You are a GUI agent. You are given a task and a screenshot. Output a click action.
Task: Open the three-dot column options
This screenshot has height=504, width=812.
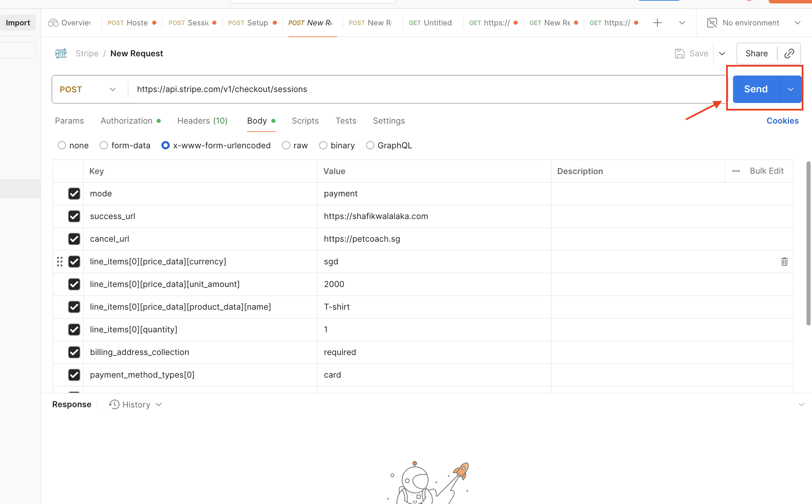coord(736,171)
